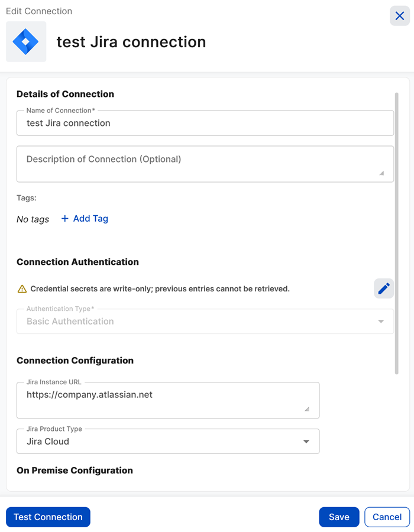Click the credential warning triangle icon

22,288
